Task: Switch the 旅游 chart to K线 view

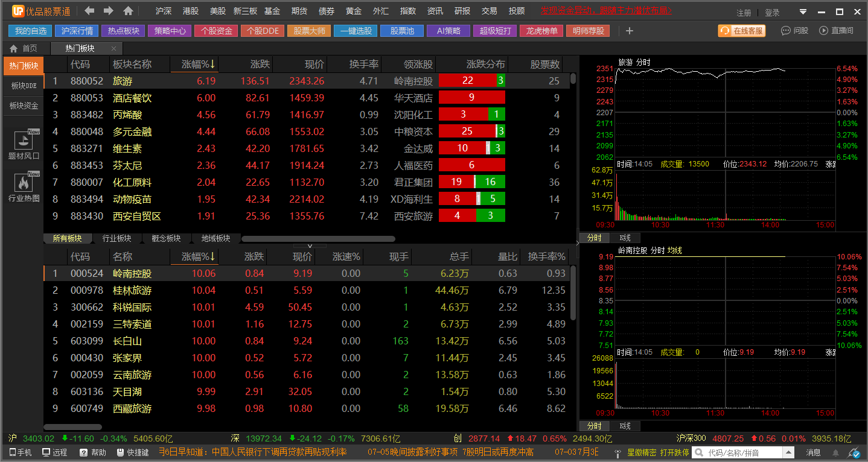Action: pyautogui.click(x=625, y=238)
